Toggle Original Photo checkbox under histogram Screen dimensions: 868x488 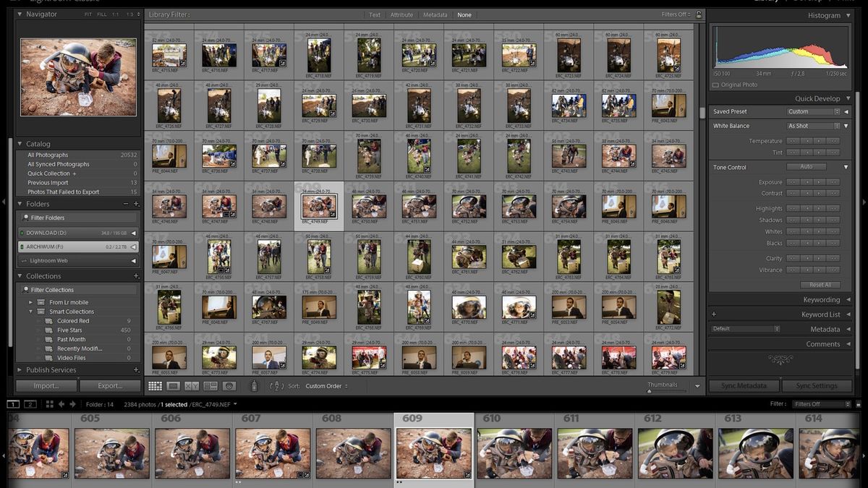pos(715,85)
